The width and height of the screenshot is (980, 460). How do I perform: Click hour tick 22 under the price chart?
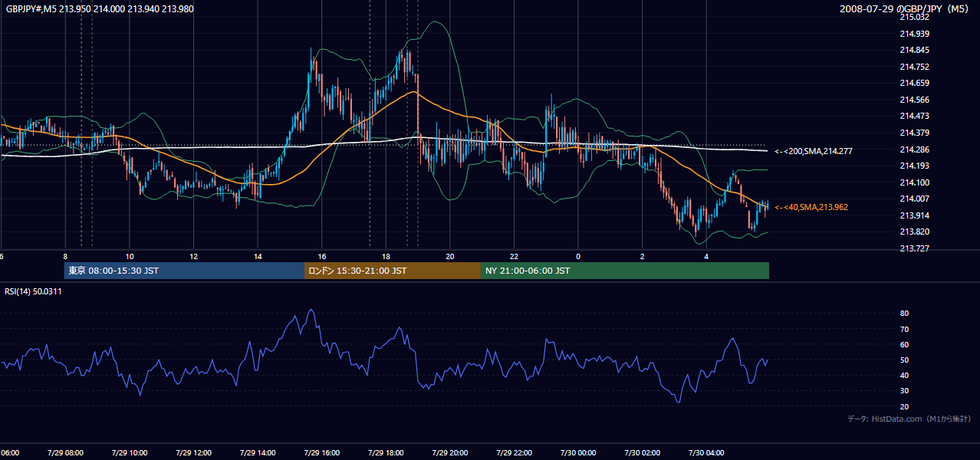[x=514, y=256]
